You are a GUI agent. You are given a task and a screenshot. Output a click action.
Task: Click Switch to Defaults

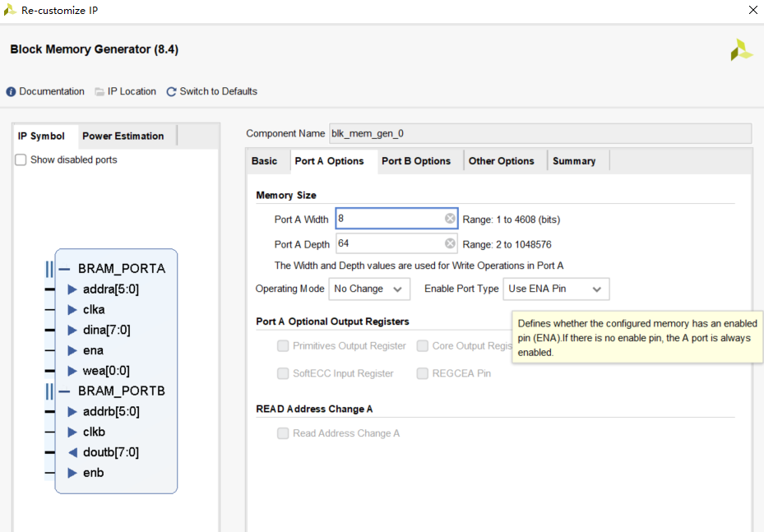pyautogui.click(x=218, y=91)
